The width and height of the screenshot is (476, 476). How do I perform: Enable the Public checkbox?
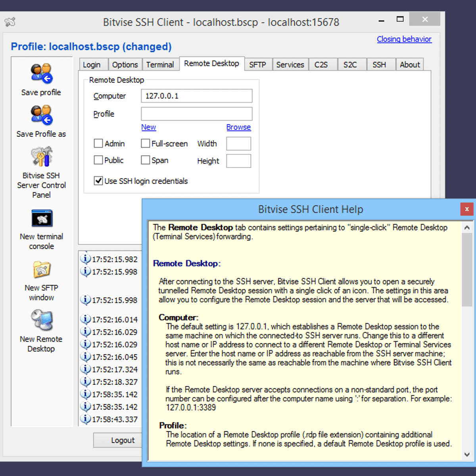click(x=98, y=160)
